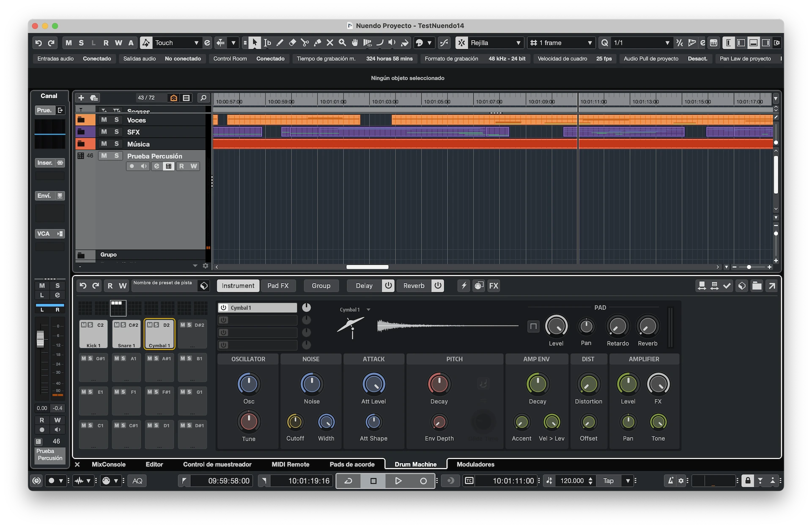This screenshot has width=812, height=528.
Task: Expand the Cymbal 1 sample dropdown arrow
Action: click(368, 310)
